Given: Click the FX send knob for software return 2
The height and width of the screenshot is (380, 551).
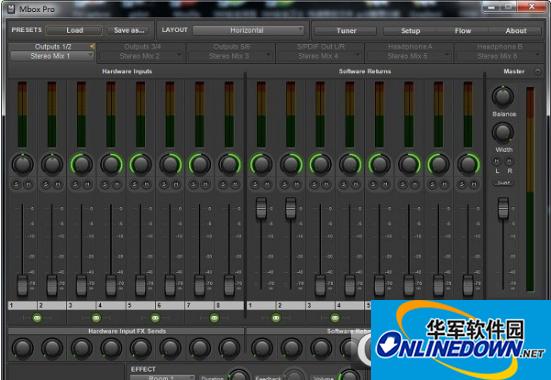Looking at the screenshot, I should 291,348.
